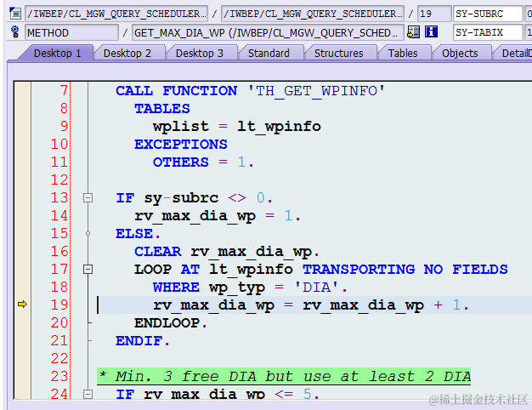Click lt_wpinfo variable on line 9

(279, 127)
